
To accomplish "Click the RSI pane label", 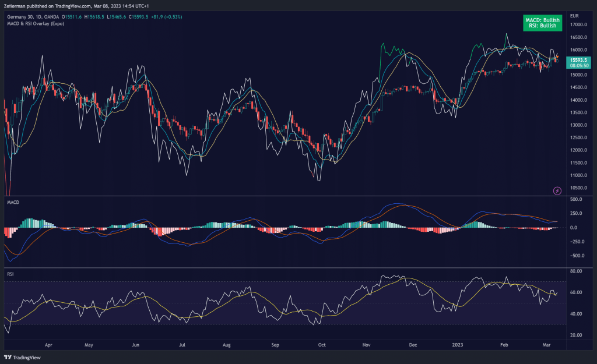I will tap(10, 273).
